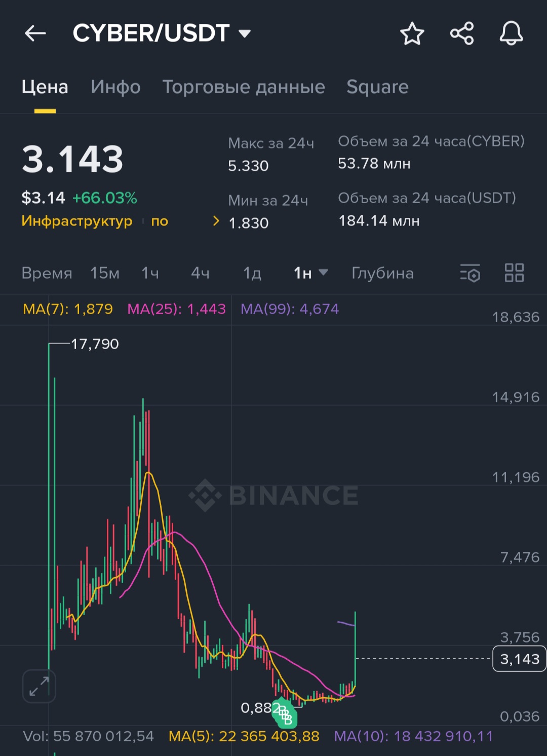Open the Торговые данные tab

[x=244, y=87]
